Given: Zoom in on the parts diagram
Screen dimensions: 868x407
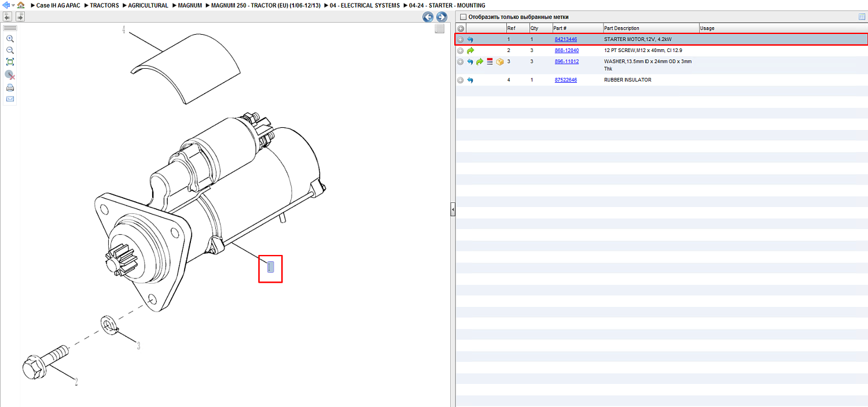Looking at the screenshot, I should click(10, 39).
